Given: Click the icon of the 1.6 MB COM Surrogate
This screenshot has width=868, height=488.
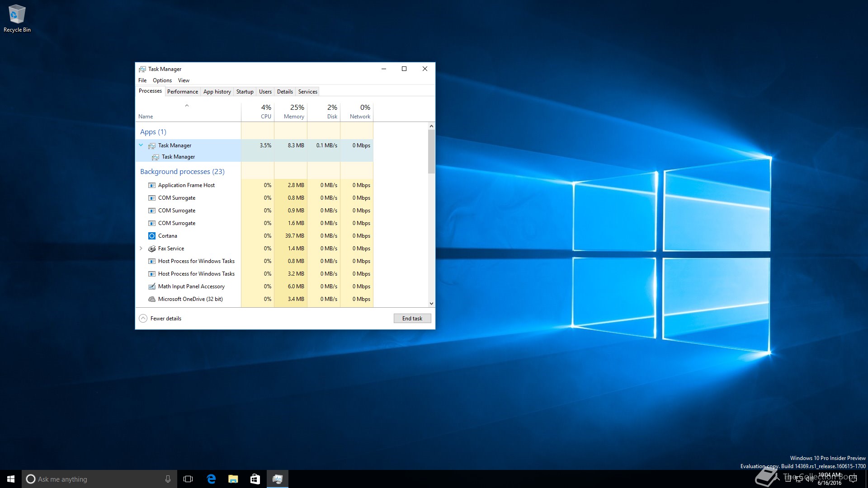Looking at the screenshot, I should coord(152,223).
